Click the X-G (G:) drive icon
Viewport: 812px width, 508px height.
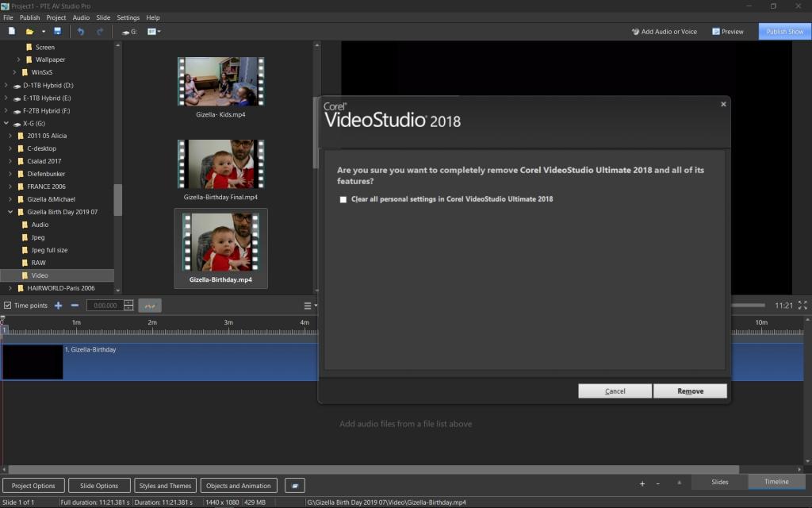coord(17,124)
